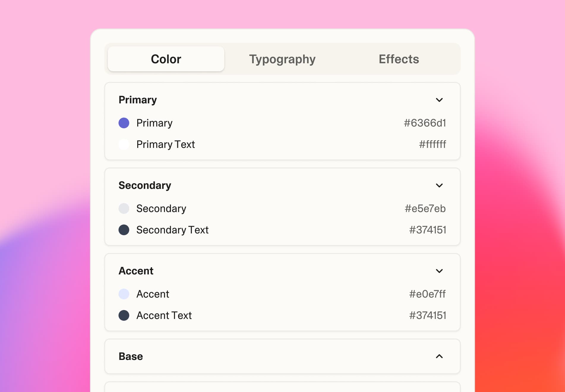The width and height of the screenshot is (565, 392).
Task: Click the Primary color swatch
Action: 124,123
